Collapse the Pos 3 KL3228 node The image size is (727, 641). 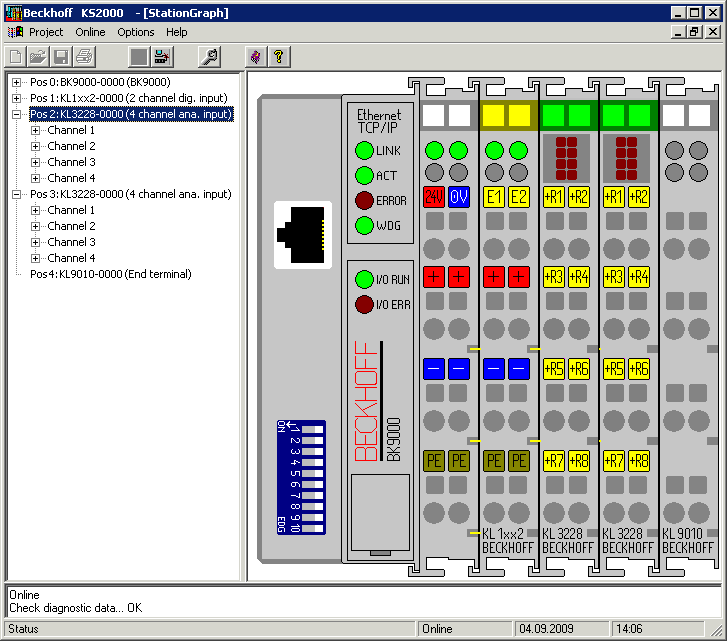click(17, 194)
